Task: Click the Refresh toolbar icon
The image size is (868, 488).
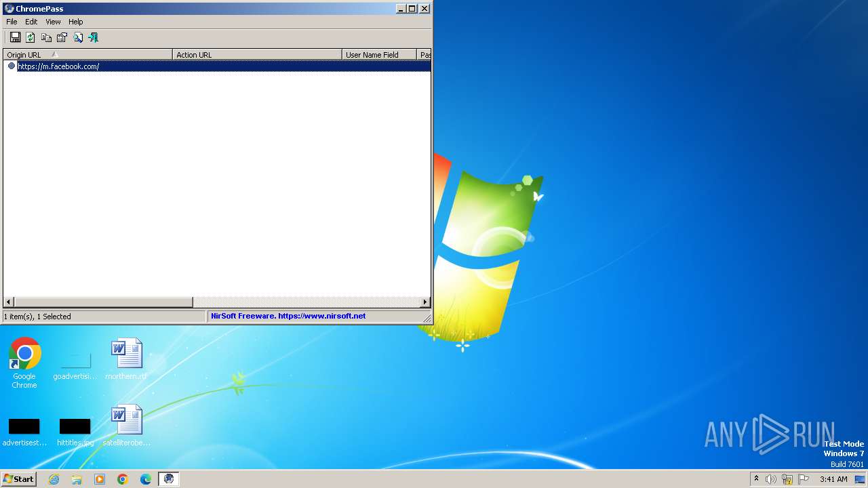Action: [31, 37]
